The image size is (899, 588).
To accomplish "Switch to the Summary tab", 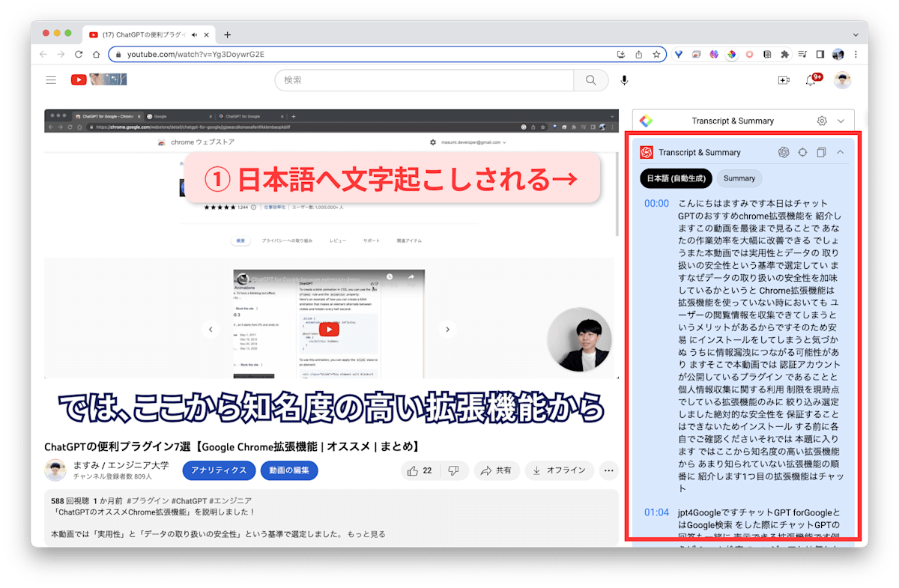I will [739, 178].
